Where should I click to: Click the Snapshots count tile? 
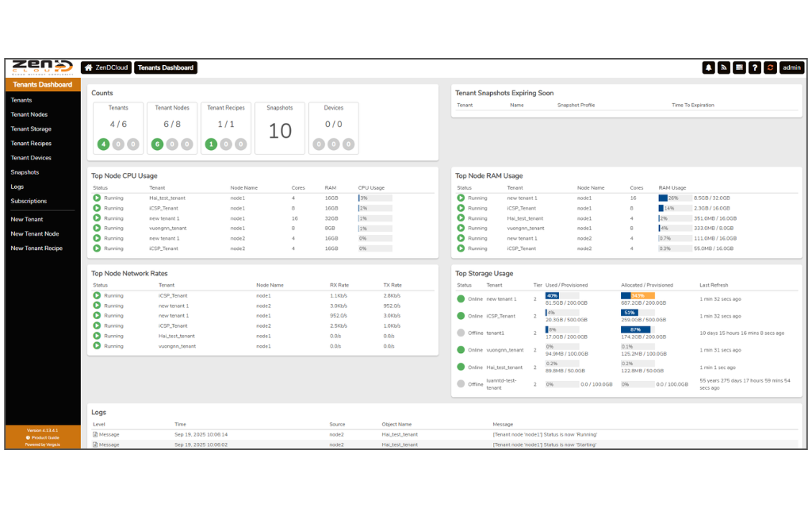coord(280,128)
